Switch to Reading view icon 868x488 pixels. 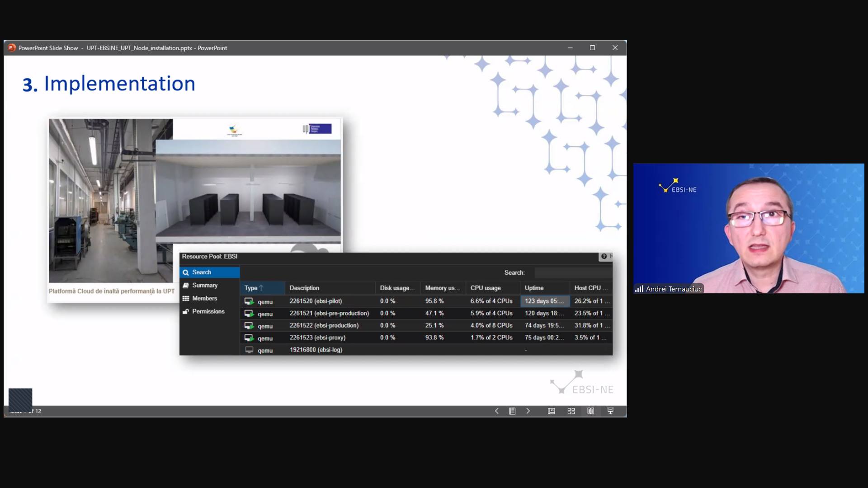click(590, 411)
